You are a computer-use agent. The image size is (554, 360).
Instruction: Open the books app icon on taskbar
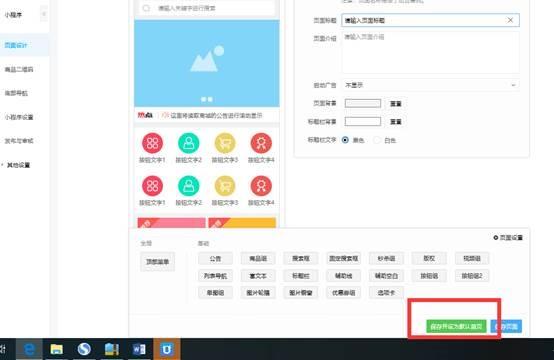coord(112,349)
